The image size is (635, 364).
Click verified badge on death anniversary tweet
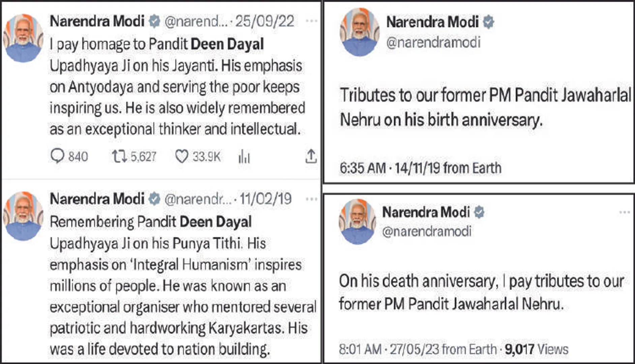pyautogui.click(x=479, y=212)
